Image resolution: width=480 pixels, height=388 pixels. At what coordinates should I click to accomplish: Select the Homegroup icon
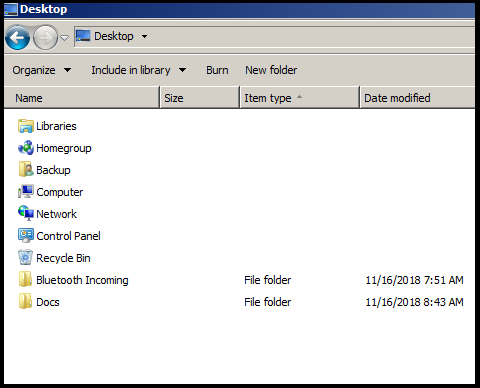pyautogui.click(x=26, y=148)
